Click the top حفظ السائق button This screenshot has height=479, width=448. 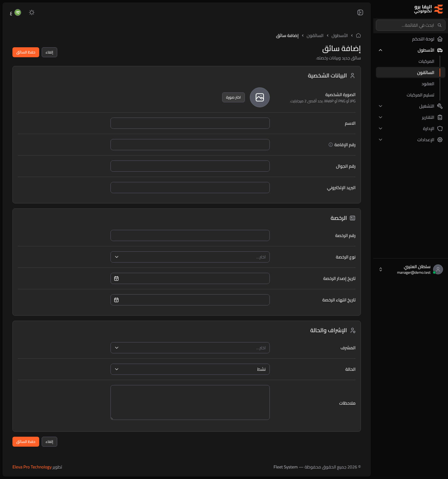(26, 52)
